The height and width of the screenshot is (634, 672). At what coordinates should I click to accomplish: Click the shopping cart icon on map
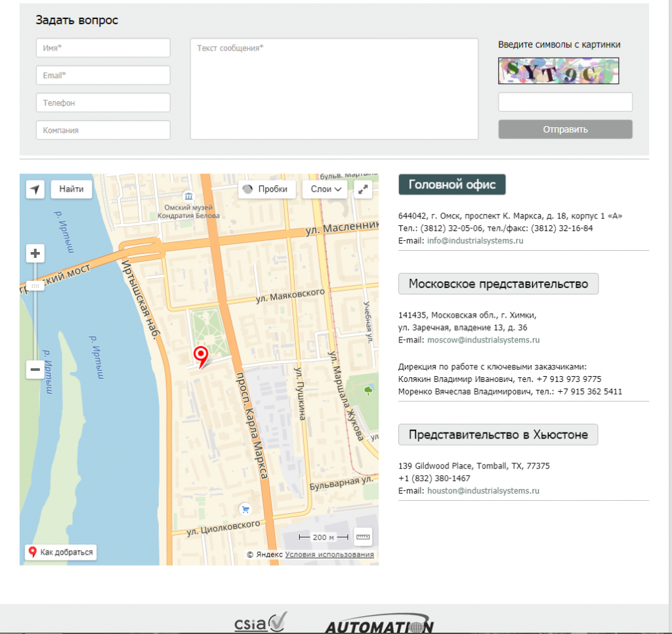(245, 509)
